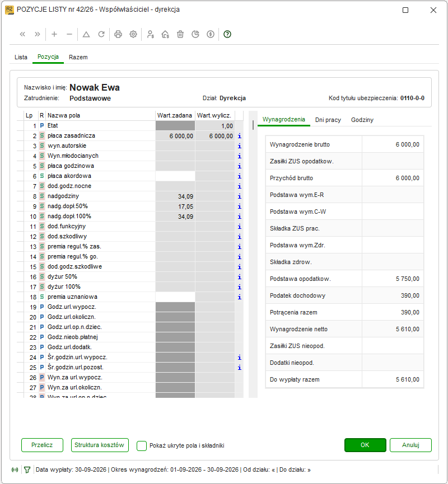
Task: Click the triangle icon in the toolbar
Action: (86, 34)
